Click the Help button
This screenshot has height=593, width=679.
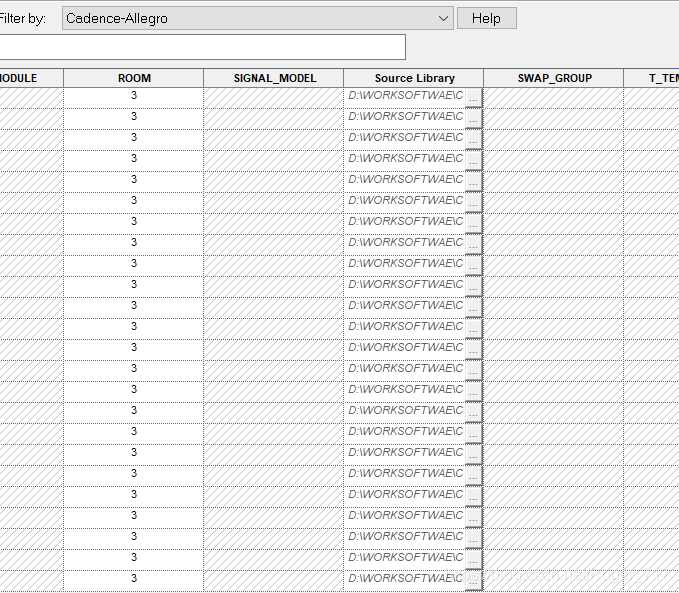coord(486,18)
